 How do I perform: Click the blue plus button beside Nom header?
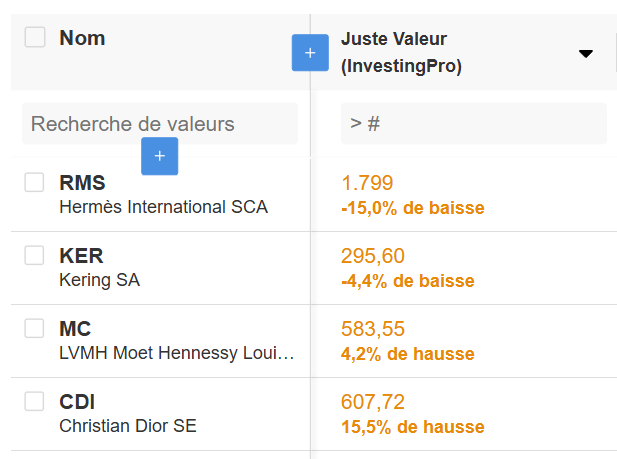tap(310, 53)
